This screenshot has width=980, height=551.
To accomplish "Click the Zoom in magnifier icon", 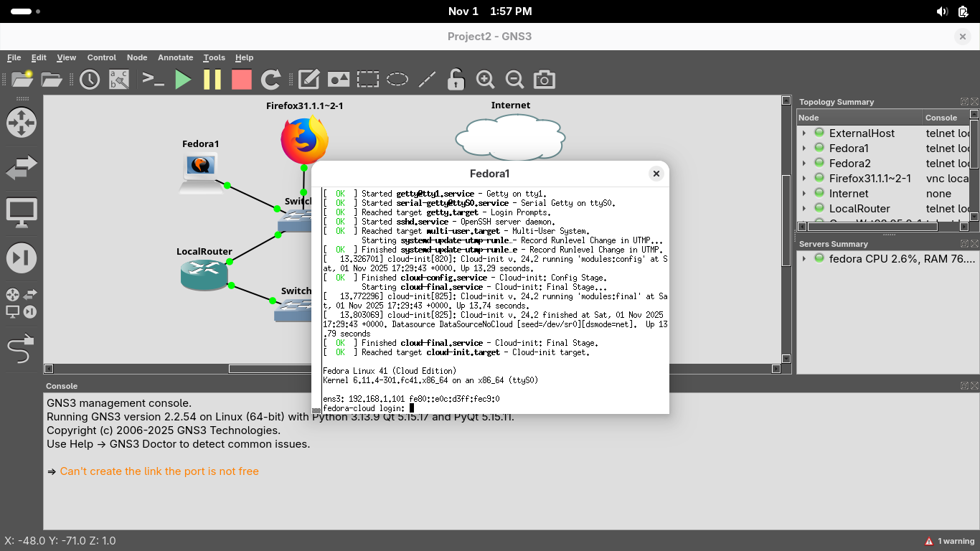I will tap(486, 80).
